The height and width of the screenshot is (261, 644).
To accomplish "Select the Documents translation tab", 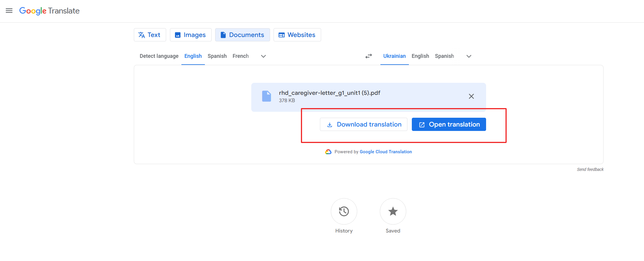I will coord(242,35).
